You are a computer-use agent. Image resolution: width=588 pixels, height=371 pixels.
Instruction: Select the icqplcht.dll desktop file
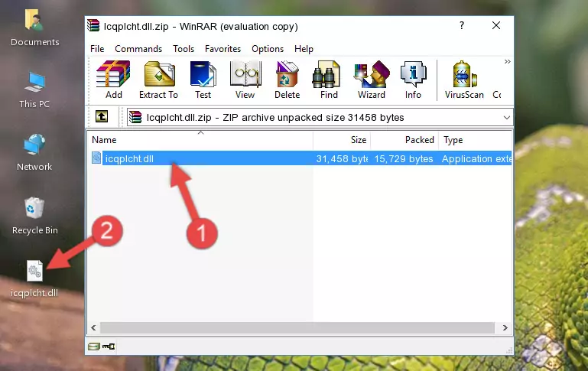tap(34, 279)
